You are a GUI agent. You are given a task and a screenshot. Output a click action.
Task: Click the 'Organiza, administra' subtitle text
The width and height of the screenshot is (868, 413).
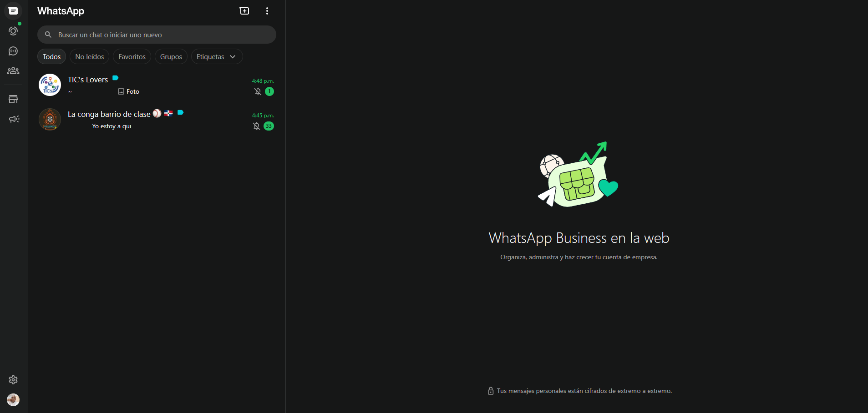579,257
